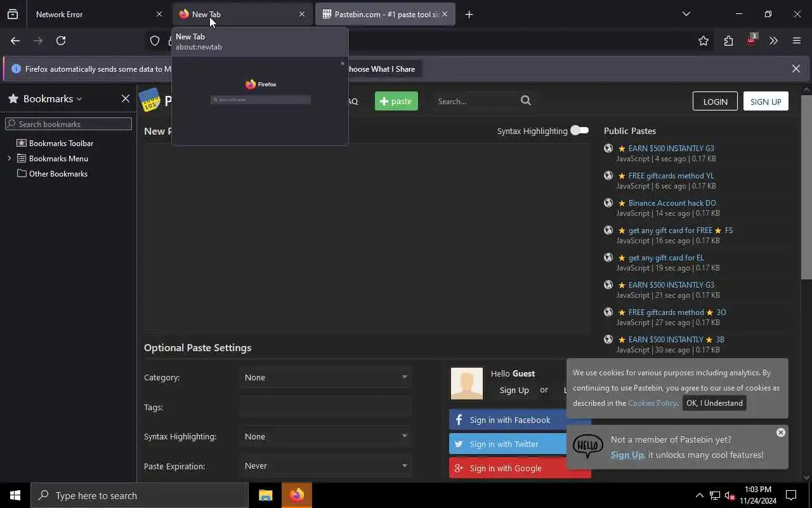Expand the Bookmarks Menu folder arrow
Viewport: 812px width, 508px height.
pyautogui.click(x=9, y=158)
